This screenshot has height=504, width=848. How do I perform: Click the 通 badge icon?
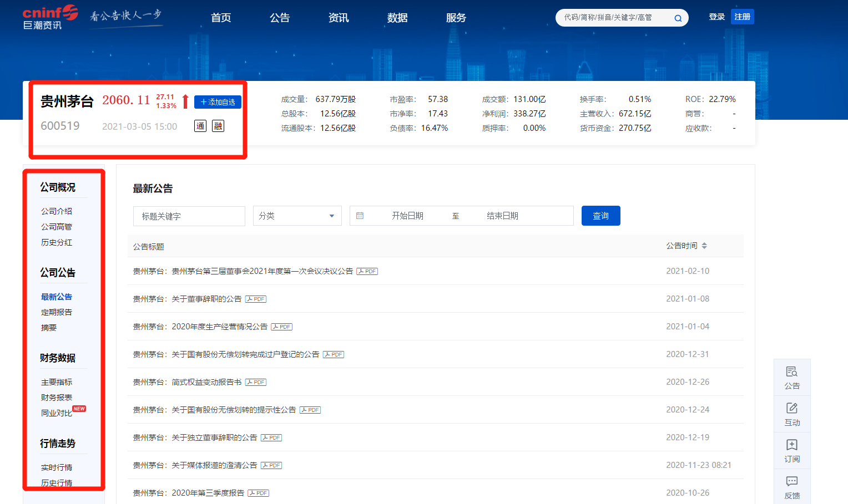[x=200, y=126]
